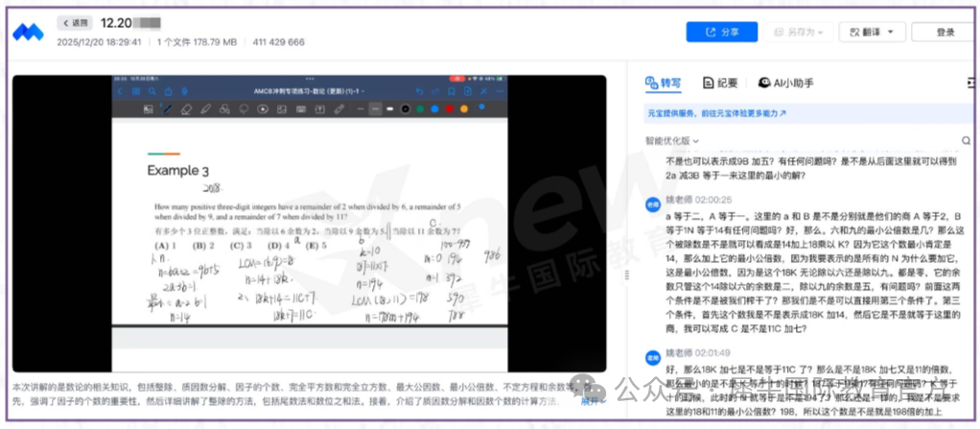980x429 pixels.
Task: Switch to the 纪要 summary tab
Action: click(x=720, y=83)
